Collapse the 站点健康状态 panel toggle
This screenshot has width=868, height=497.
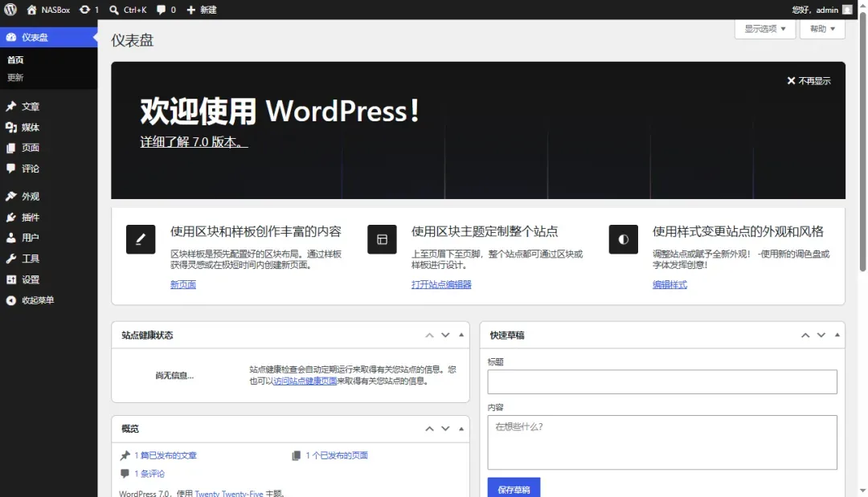(461, 335)
